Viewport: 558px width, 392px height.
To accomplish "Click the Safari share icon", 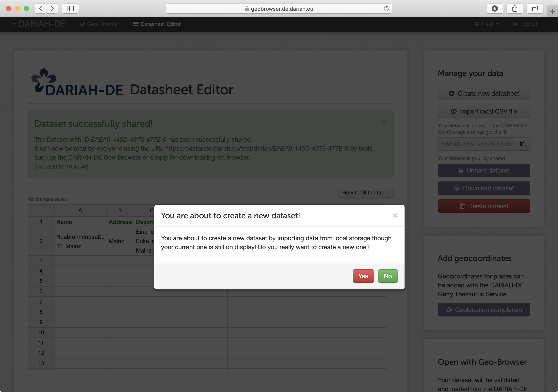I will pos(515,8).
